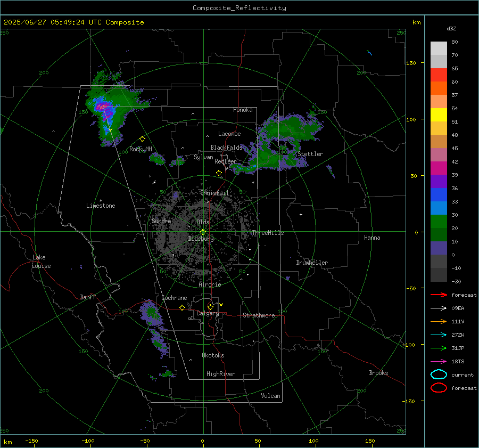Click the 70 dBZ gray color swatch
The height and width of the screenshot is (448, 479).
pyautogui.click(x=439, y=48)
